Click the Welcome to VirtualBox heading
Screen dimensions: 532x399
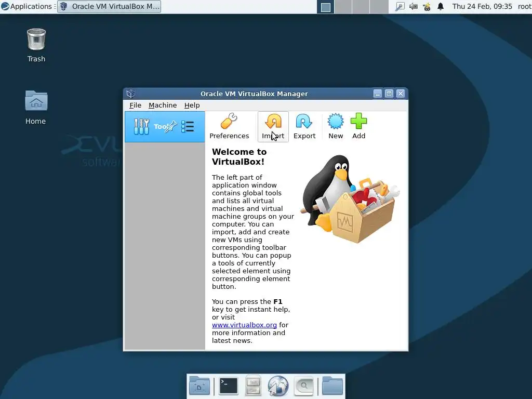[239, 157]
